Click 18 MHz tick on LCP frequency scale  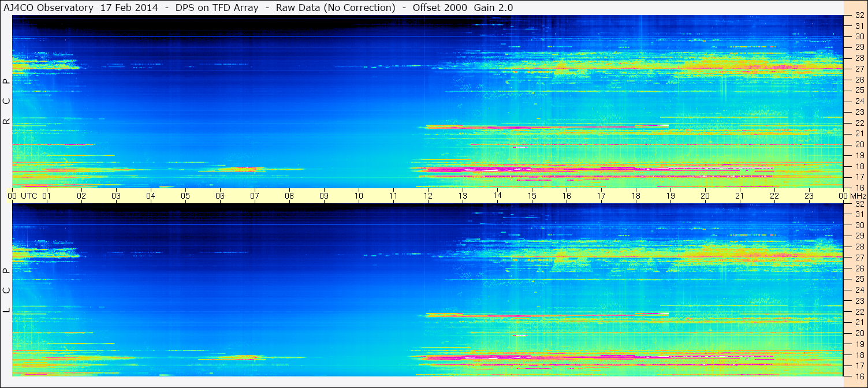tap(859, 355)
